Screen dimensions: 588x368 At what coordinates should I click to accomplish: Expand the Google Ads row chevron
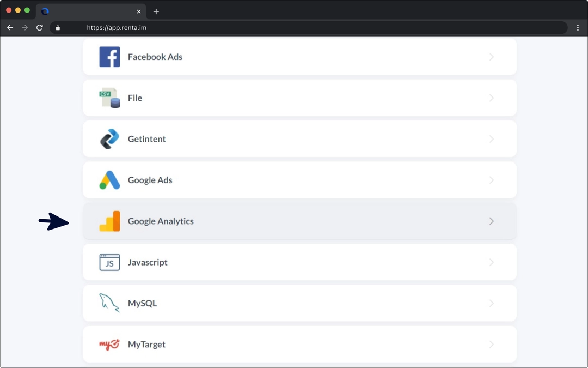click(x=491, y=180)
